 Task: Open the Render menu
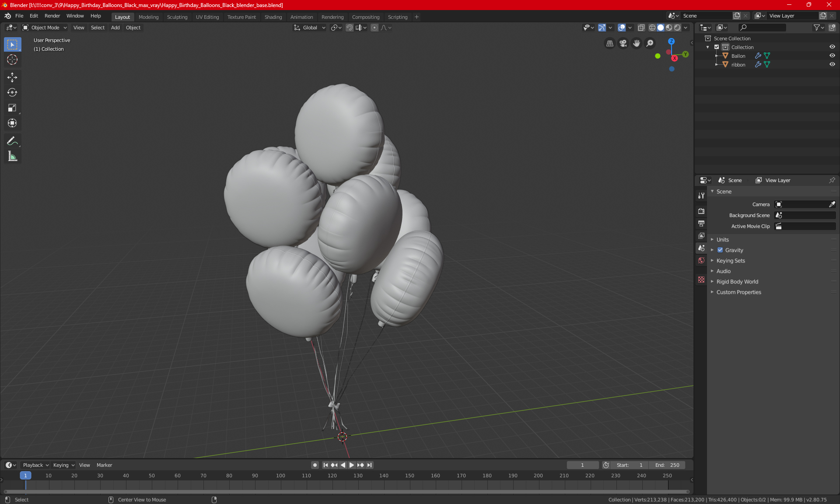pyautogui.click(x=52, y=16)
